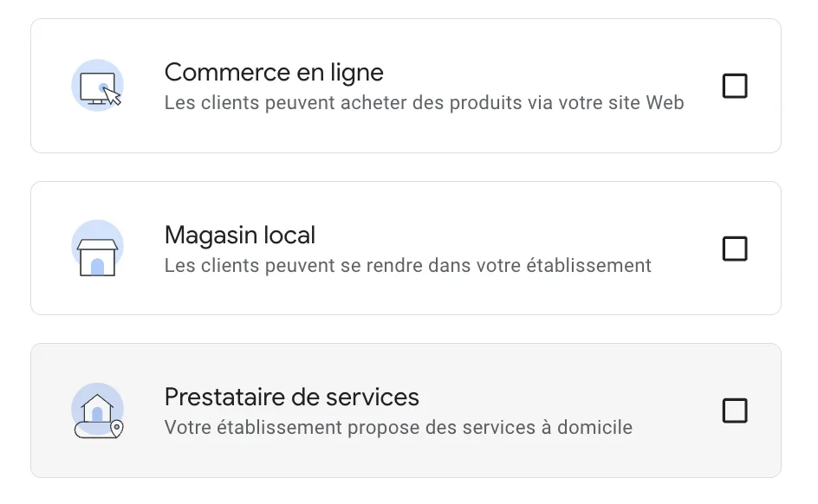Click the blue dot on the monitor screen
Screen dimensions: 818x504
103,87
